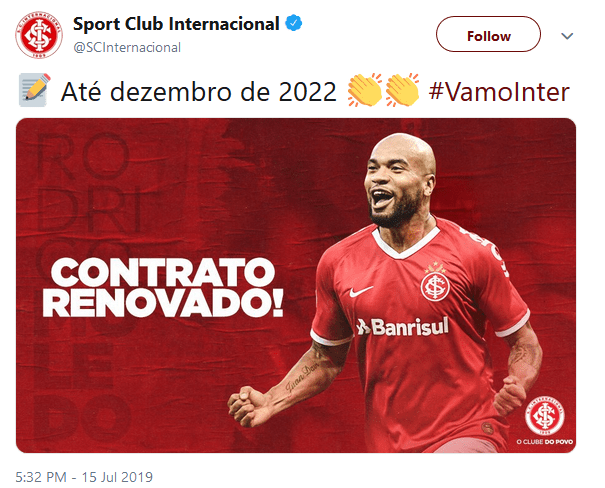Click the Sport Club Internacional display name
This screenshot has height=488, width=605.
click(x=176, y=24)
